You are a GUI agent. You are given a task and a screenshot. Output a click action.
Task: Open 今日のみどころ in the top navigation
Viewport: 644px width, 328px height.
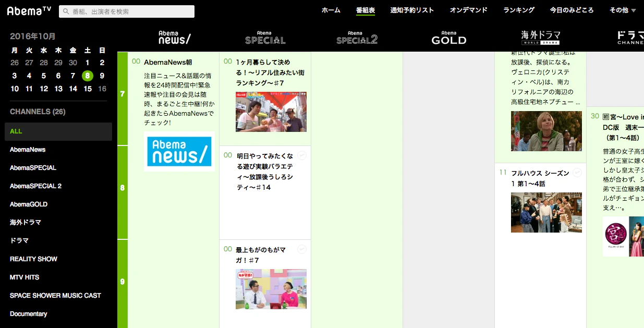click(x=572, y=10)
